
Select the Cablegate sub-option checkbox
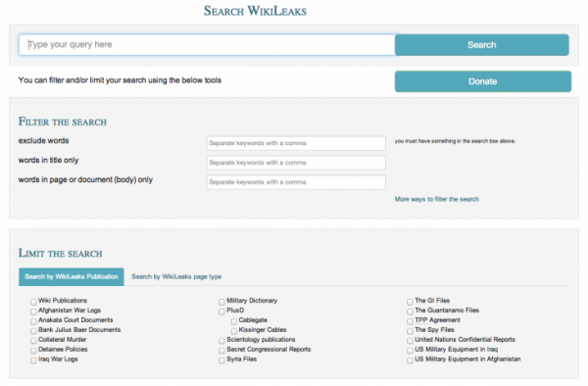(234, 321)
